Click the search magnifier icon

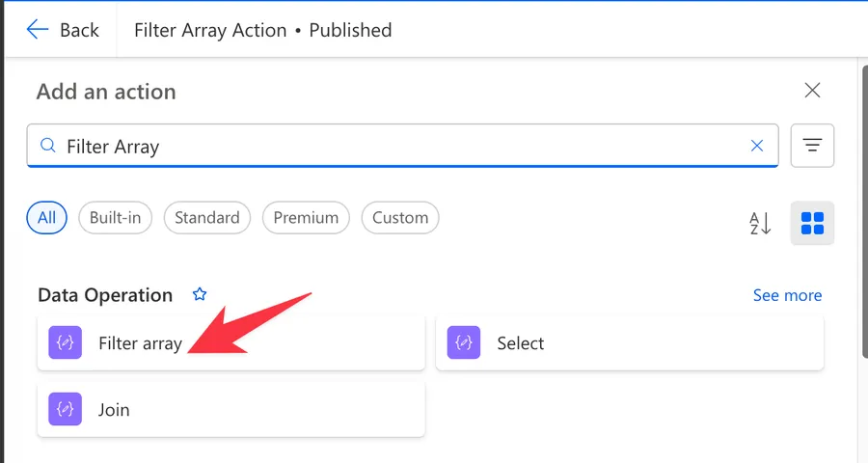(x=47, y=146)
